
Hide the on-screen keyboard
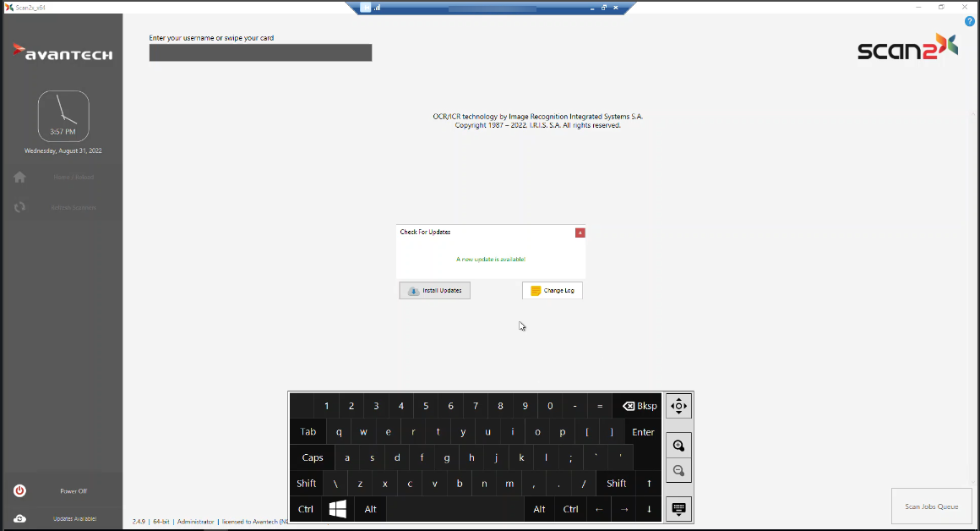tap(678, 508)
